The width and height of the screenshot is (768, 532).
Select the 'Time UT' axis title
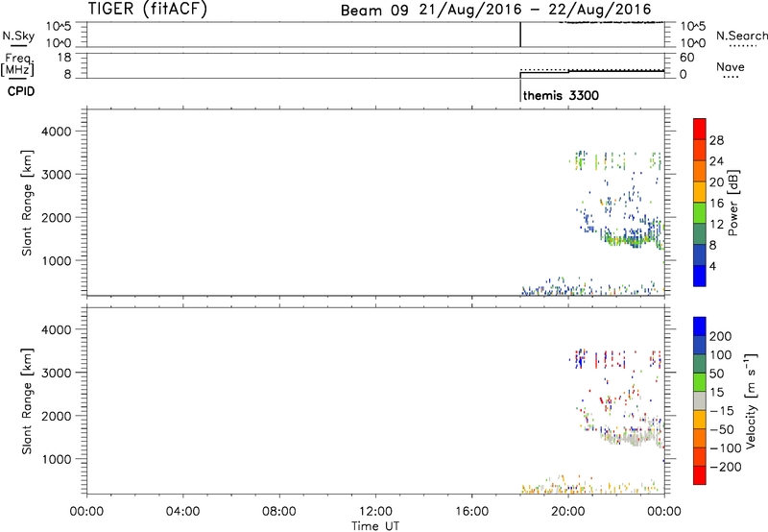click(x=375, y=526)
